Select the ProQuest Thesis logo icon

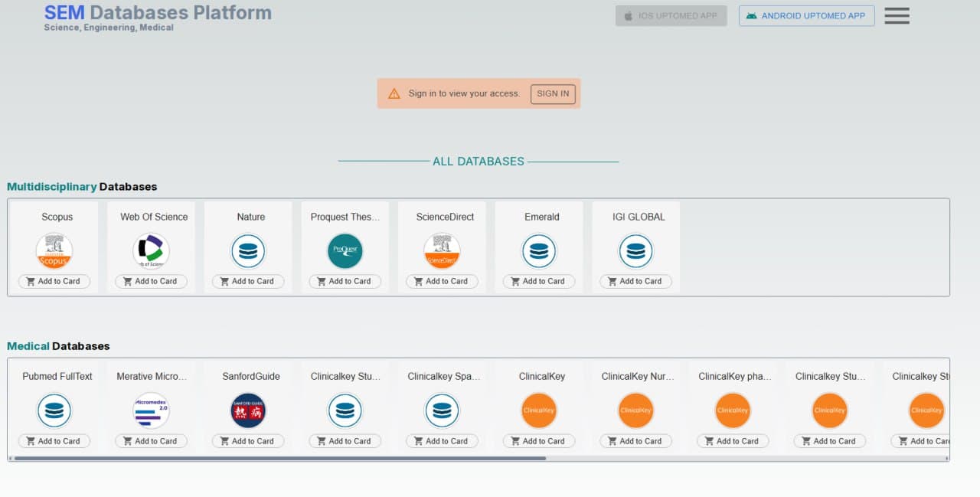pos(345,251)
